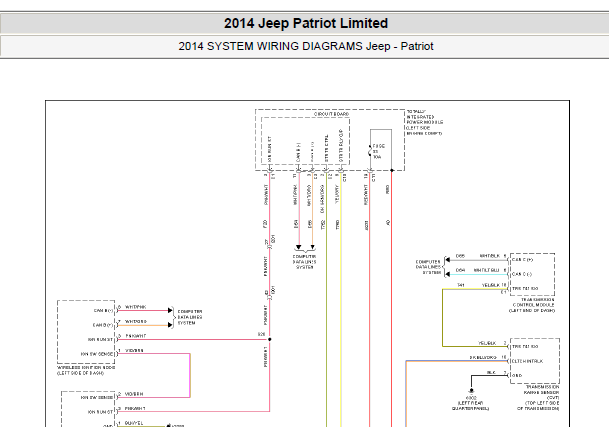Select the 'FUSE 33 10A' label
This screenshot has height=427, width=609.
point(379,152)
